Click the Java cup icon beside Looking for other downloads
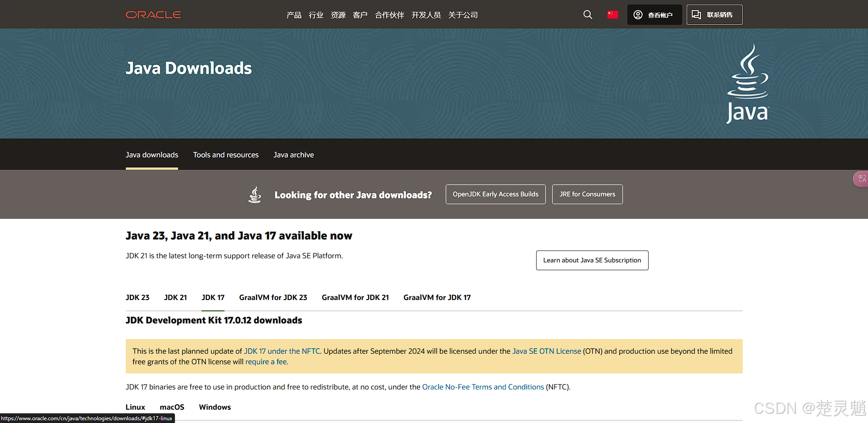Screen dimensions: 868x423 (x=255, y=195)
